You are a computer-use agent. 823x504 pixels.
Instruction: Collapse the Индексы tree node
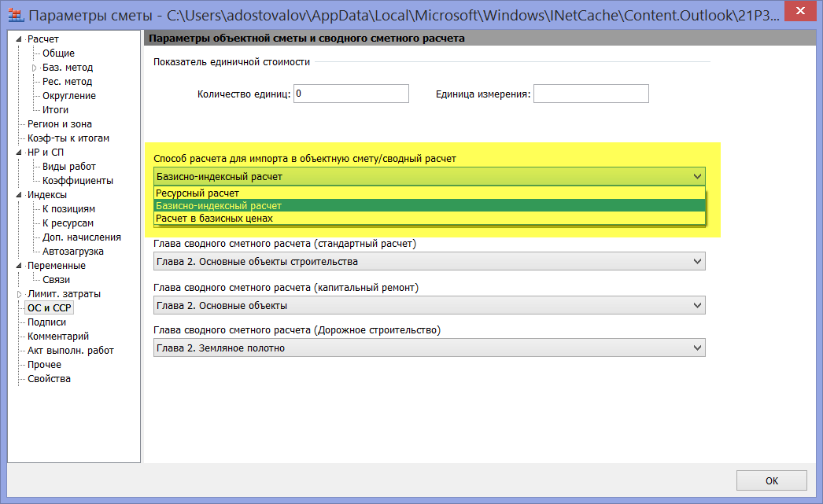click(20, 195)
